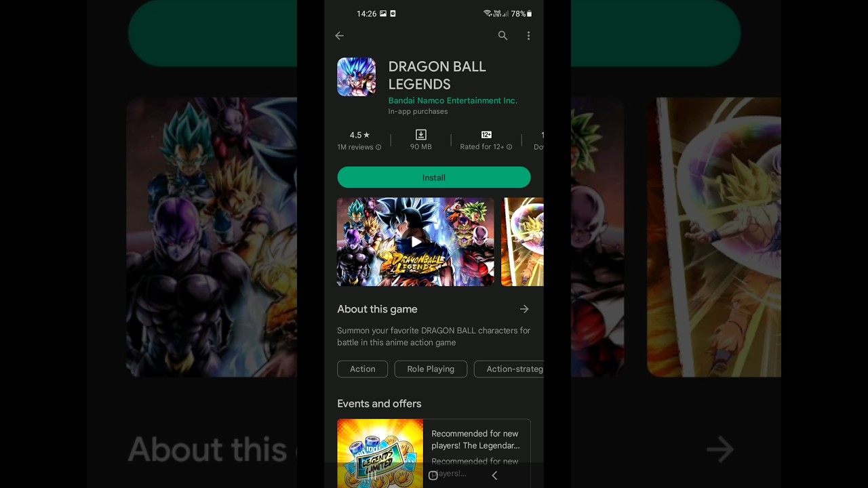The image size is (868, 488).
Task: Tap the Rated for 12+ info icon
Action: 509,147
